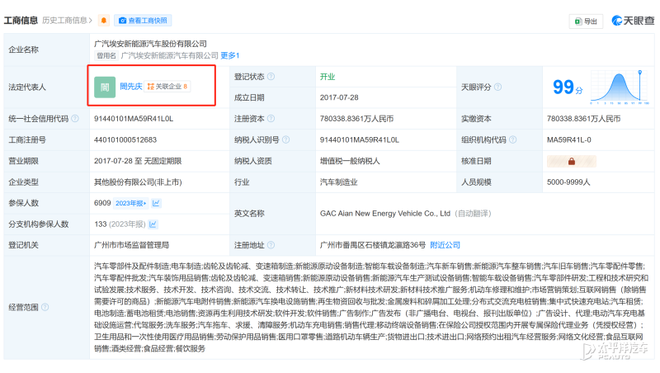The height and width of the screenshot is (373, 660).
Task: Click help icon next to 经营范围
Action: click(45, 307)
